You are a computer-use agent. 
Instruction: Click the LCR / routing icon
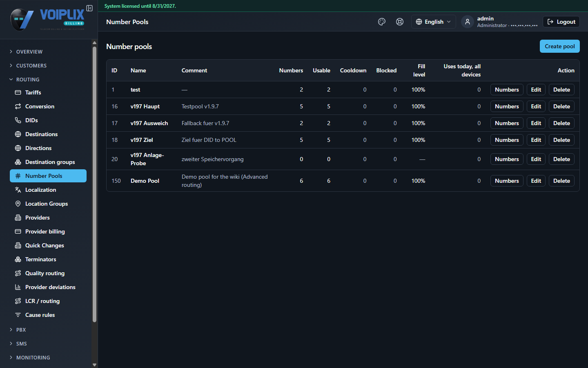pos(18,301)
